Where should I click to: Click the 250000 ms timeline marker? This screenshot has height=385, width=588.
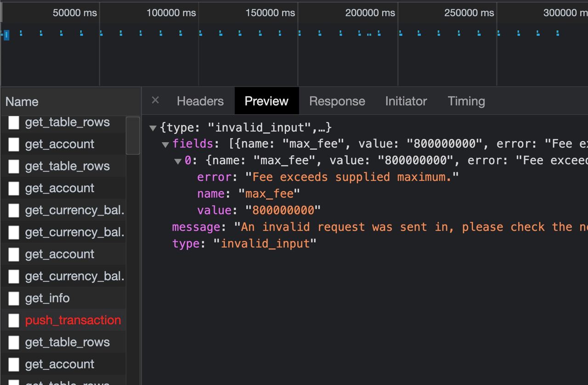pyautogui.click(x=469, y=13)
